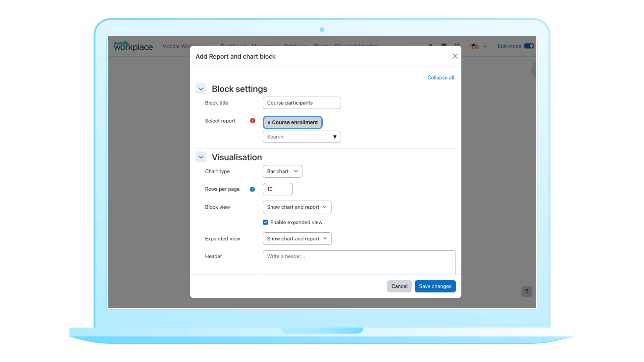Toggle the Edit mode switch
The width and height of the screenshot is (644, 362).
coord(529,46)
